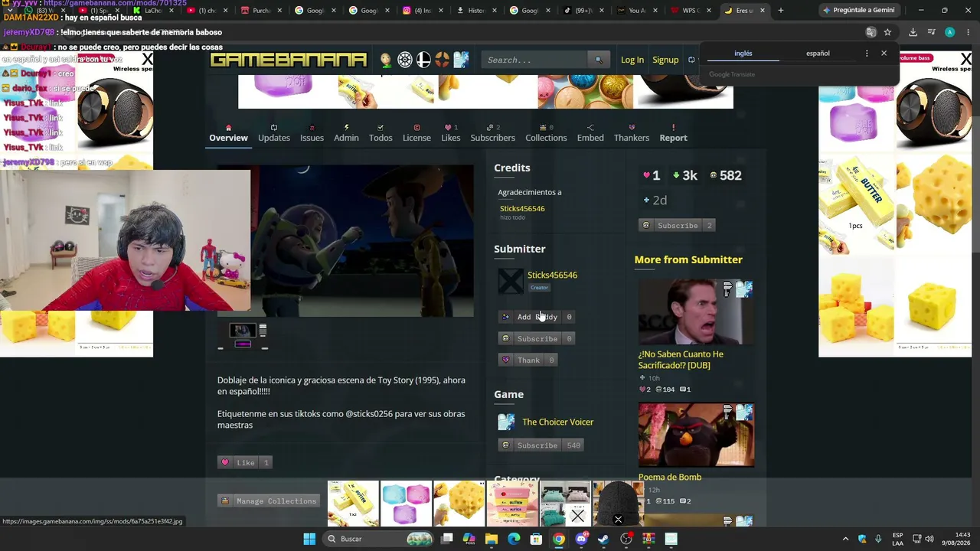
Task: Show hidden system tray icons
Action: click(845, 539)
